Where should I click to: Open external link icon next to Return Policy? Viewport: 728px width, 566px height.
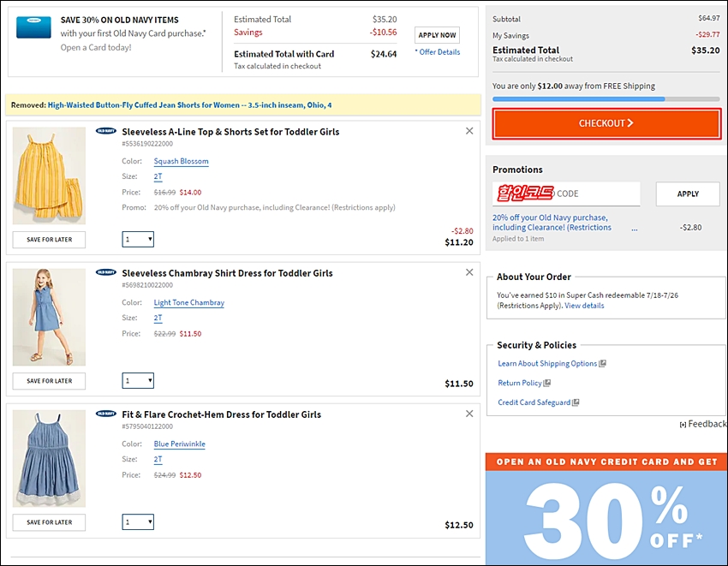point(547,383)
